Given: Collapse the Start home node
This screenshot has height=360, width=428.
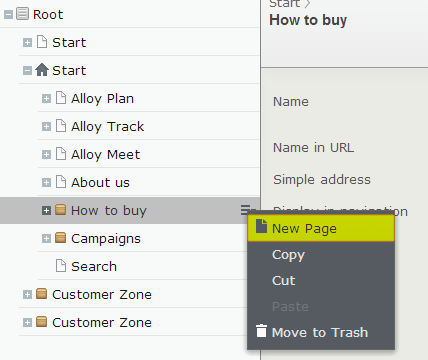Looking at the screenshot, I should point(27,70).
